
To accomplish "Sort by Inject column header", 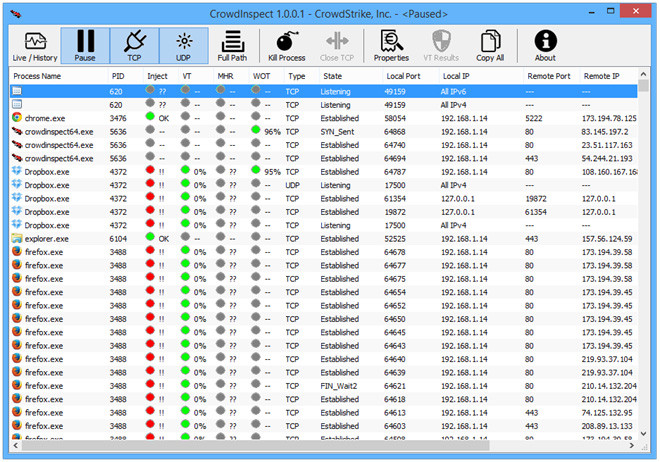I will [x=157, y=76].
